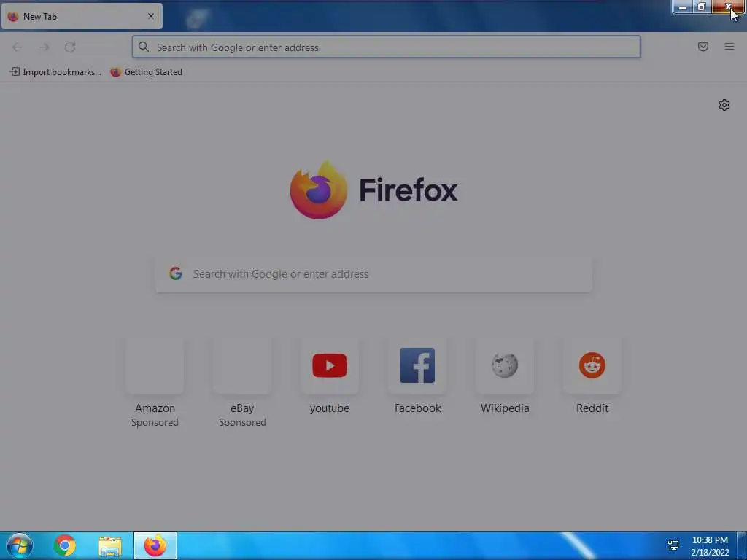This screenshot has height=560, width=747.
Task: Reload the current page
Action: (x=70, y=47)
